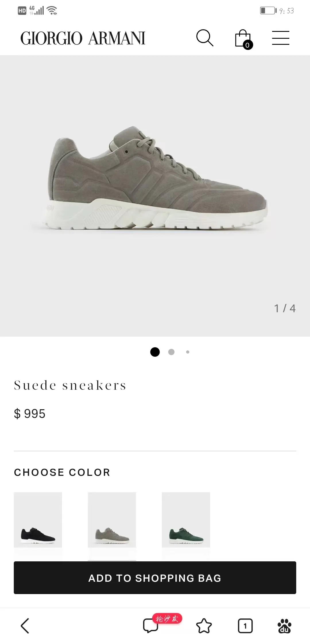Tap the cart item count badge
Image resolution: width=310 pixels, height=644 pixels.
(x=247, y=45)
